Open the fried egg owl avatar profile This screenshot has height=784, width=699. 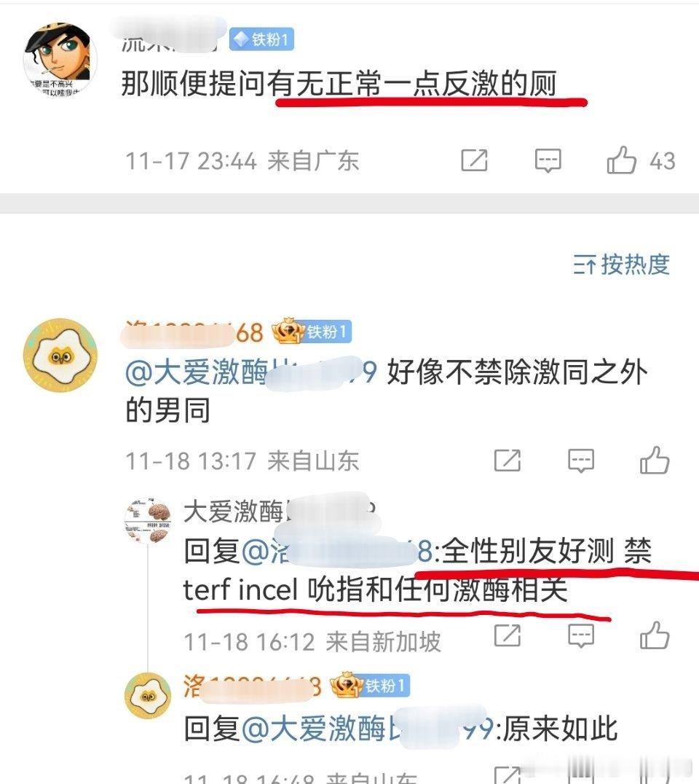click(x=60, y=356)
